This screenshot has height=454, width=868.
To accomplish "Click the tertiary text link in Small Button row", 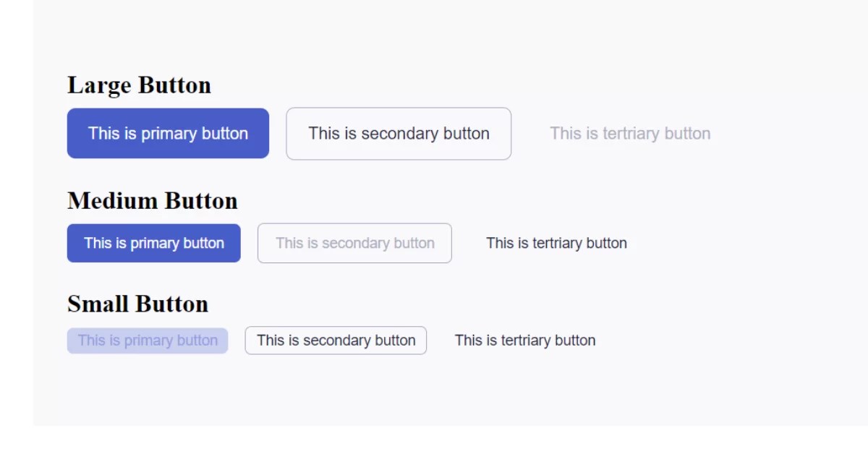I will tap(524, 340).
